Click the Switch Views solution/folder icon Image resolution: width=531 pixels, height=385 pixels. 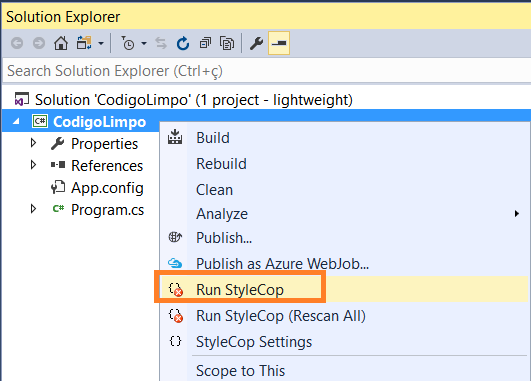pyautogui.click(x=84, y=43)
